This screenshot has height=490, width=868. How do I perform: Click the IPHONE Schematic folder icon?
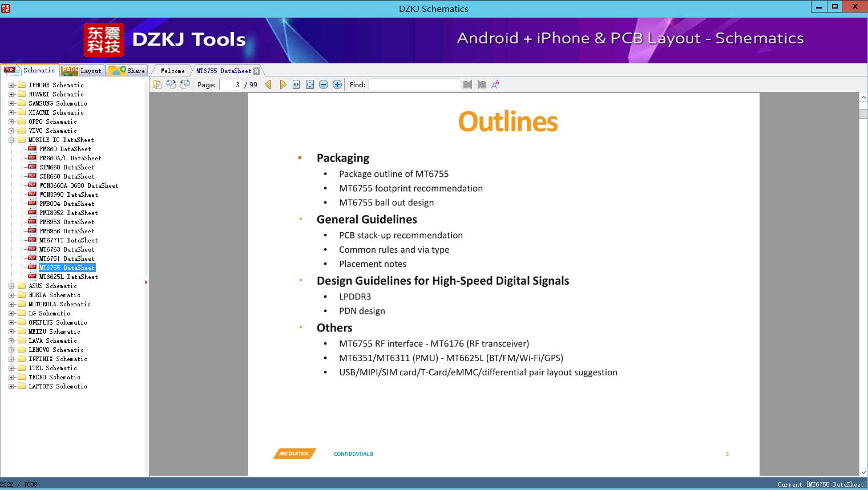(x=22, y=85)
